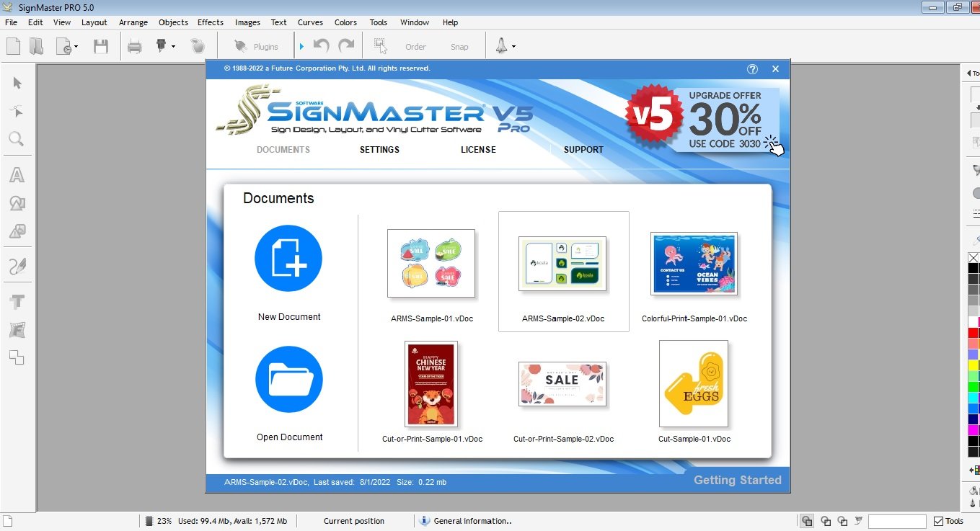Select the magnifier zoom tool in left sidebar
980x531 pixels.
[17, 139]
